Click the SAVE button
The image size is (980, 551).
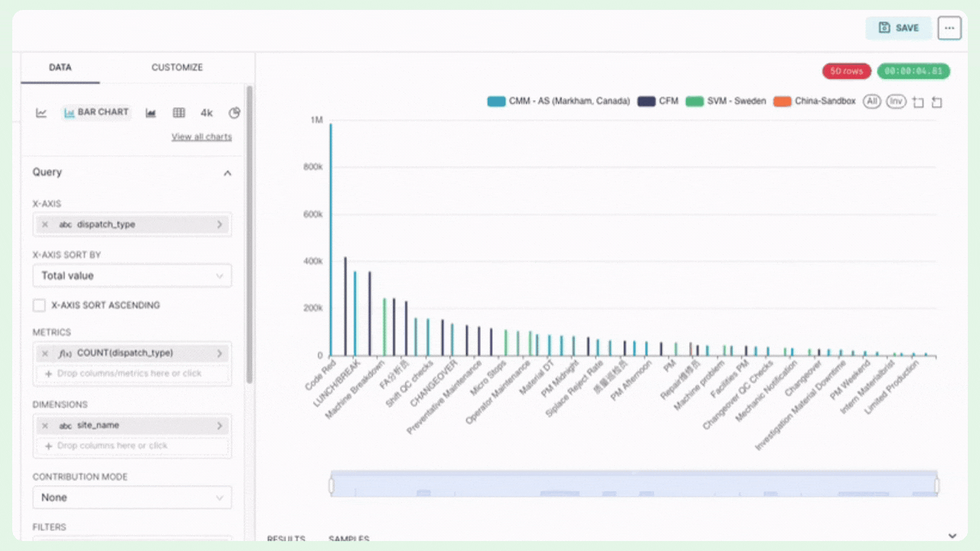[x=899, y=28]
